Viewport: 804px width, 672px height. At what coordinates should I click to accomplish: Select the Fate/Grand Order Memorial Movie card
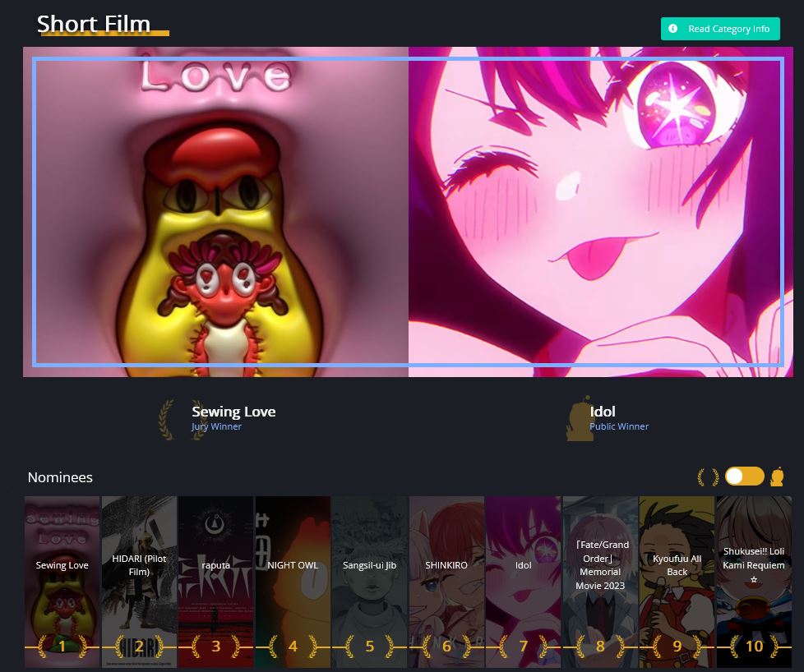pos(600,575)
